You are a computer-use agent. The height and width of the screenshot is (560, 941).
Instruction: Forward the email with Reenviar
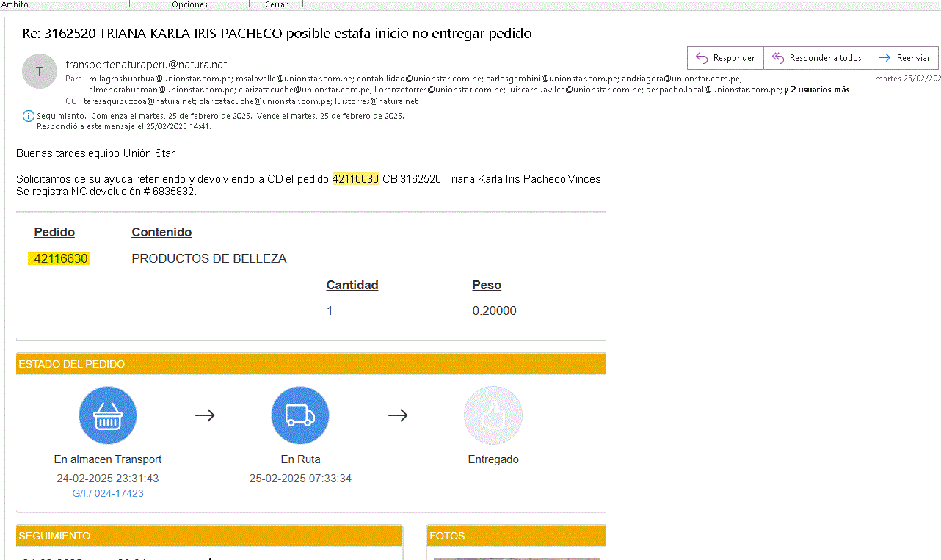click(x=905, y=58)
